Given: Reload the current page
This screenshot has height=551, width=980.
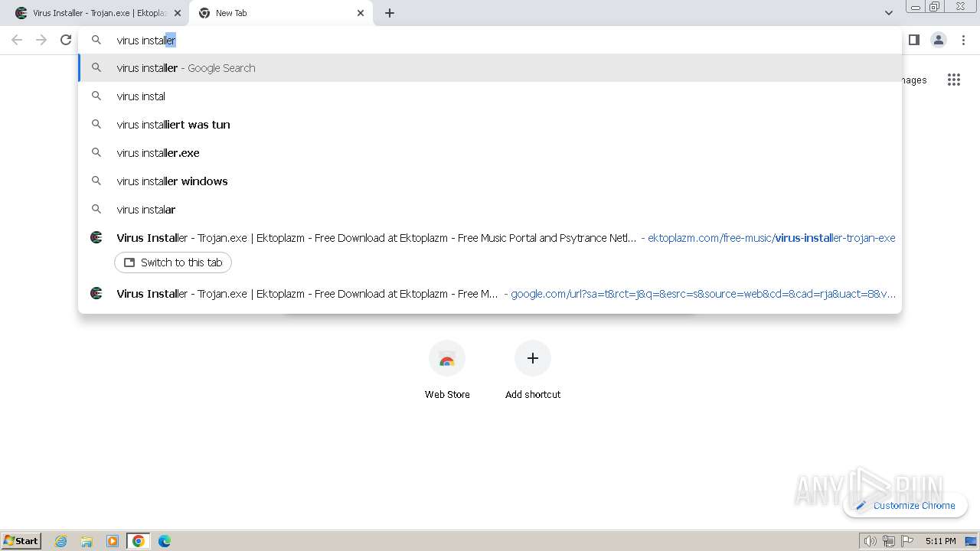Looking at the screenshot, I should (x=66, y=40).
